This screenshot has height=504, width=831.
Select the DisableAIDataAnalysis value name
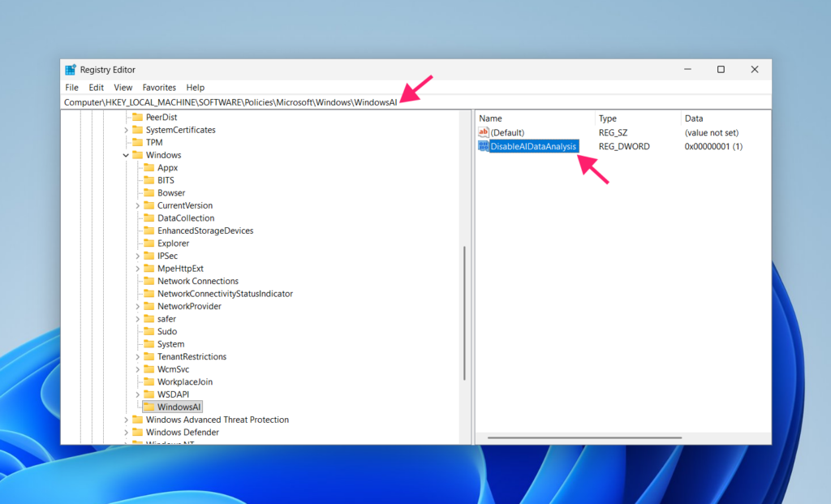(533, 146)
